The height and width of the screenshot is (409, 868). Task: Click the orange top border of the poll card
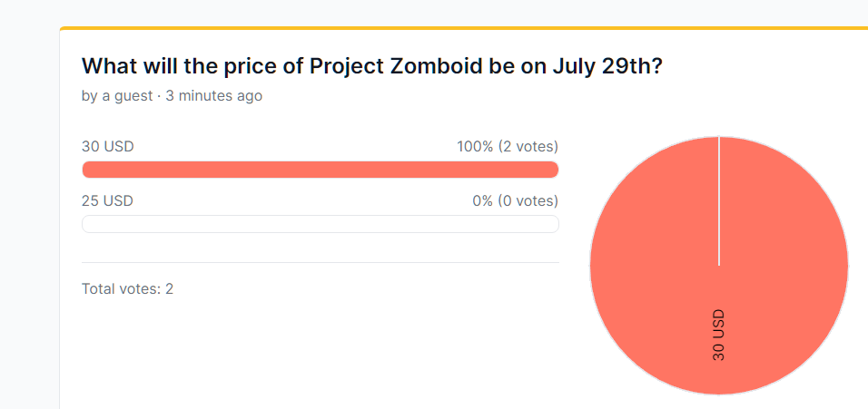pos(464,27)
